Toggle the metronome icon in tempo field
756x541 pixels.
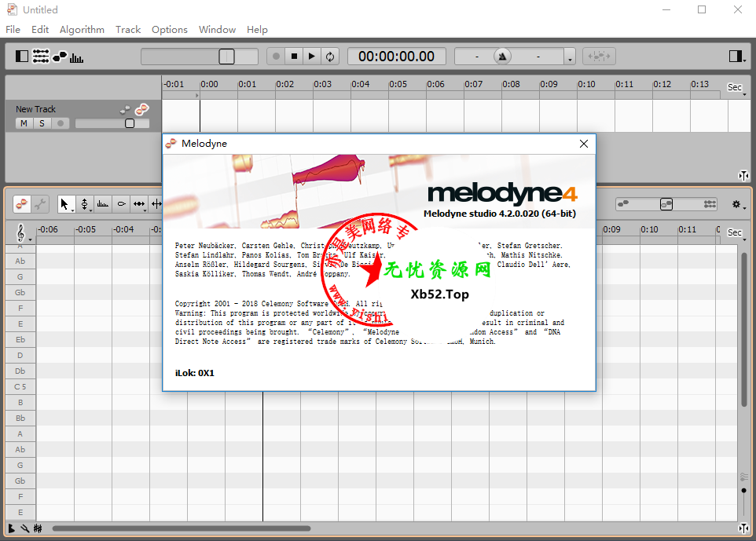[502, 57]
